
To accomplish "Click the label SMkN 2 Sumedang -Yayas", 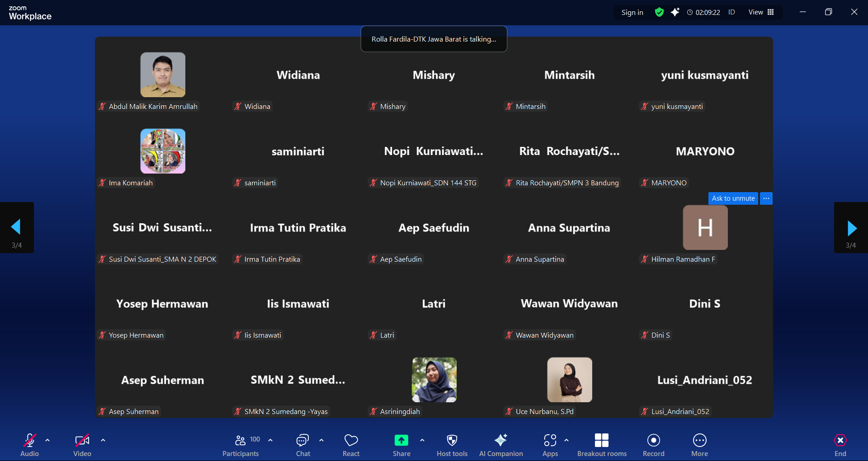I will click(286, 411).
